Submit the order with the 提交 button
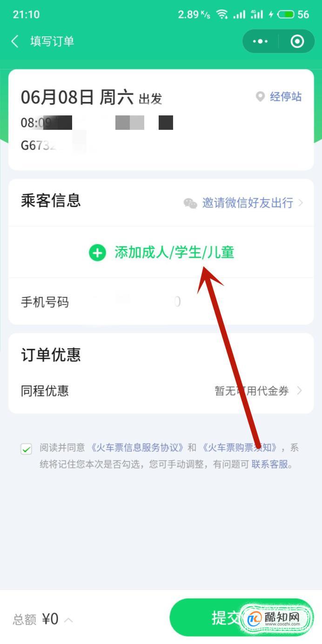Image resolution: width=322 pixels, height=644 pixels. point(241,617)
